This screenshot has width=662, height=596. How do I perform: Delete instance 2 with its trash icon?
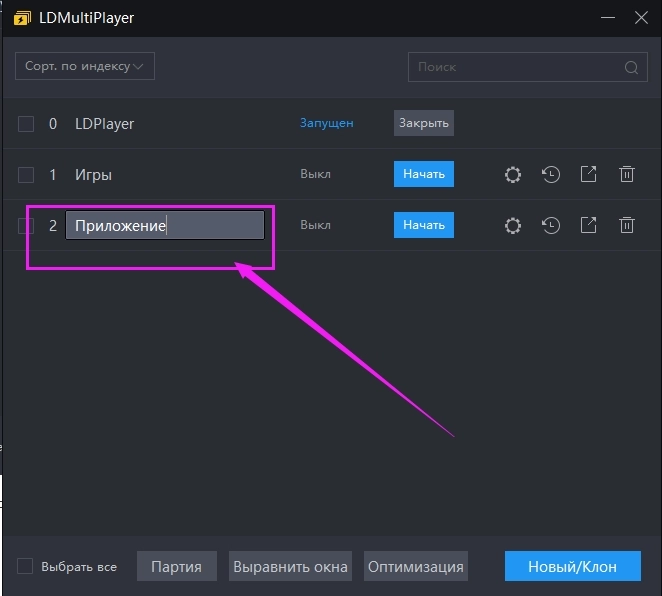[x=627, y=226]
